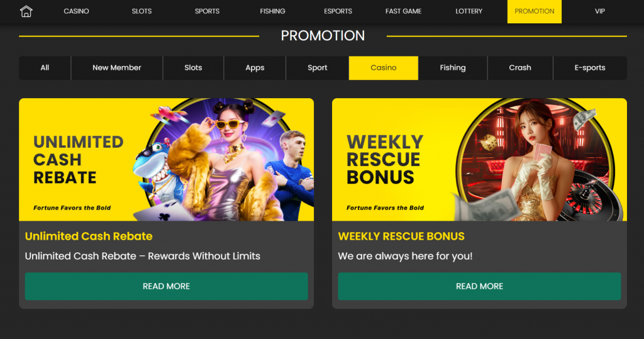Viewport: 644px width, 339px height.
Task: Visit the VIP page
Action: click(599, 11)
